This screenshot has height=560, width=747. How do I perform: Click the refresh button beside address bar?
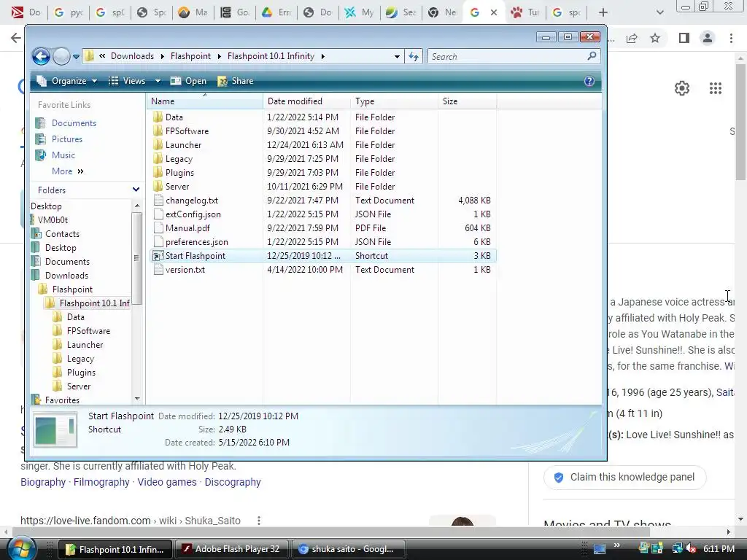[414, 56]
